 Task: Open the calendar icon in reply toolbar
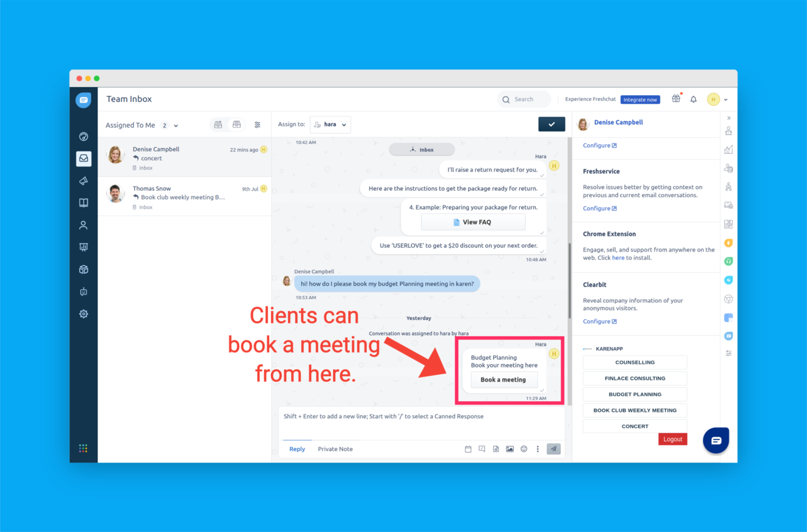click(468, 449)
